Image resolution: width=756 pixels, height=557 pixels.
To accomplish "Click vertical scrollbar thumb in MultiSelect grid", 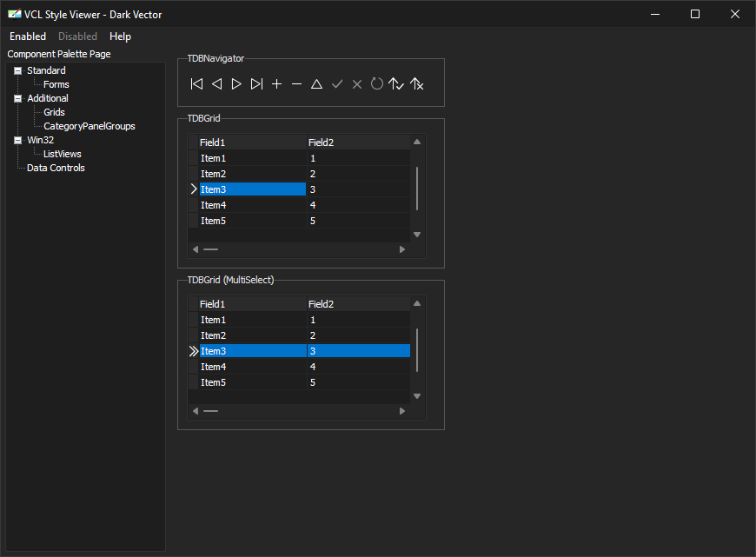I will click(x=417, y=350).
